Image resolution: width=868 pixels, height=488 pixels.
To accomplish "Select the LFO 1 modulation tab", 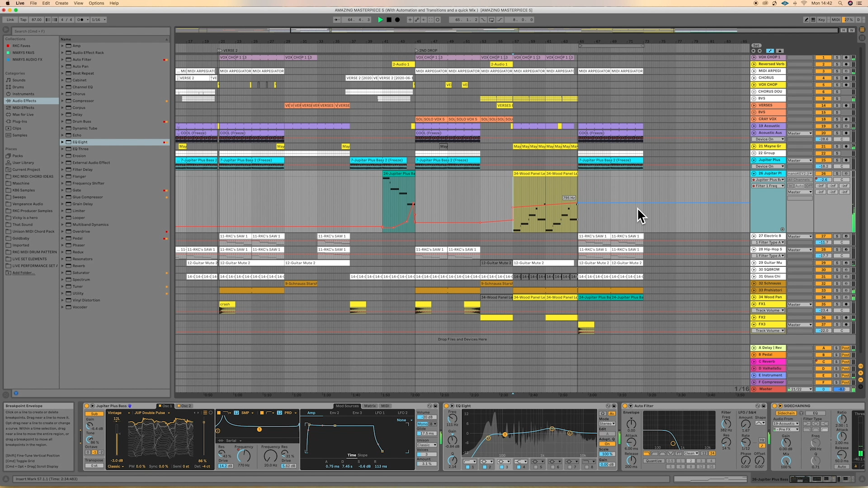I will pos(380,413).
